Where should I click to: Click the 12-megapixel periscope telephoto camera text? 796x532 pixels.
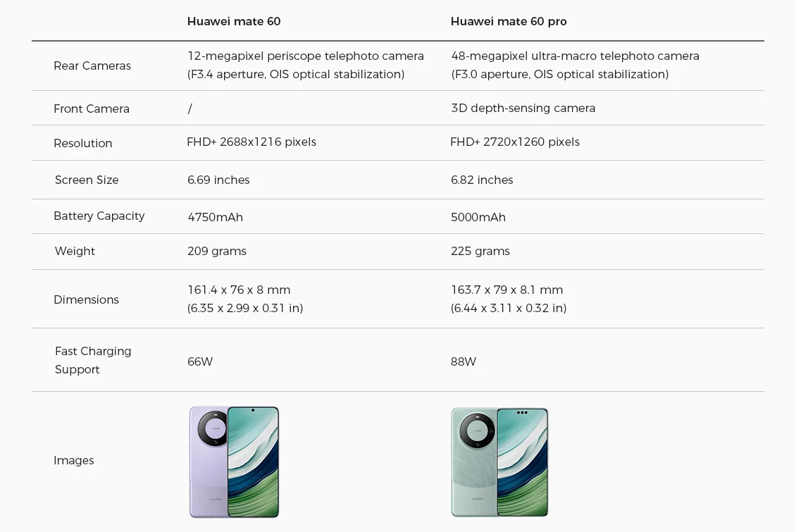tap(306, 56)
